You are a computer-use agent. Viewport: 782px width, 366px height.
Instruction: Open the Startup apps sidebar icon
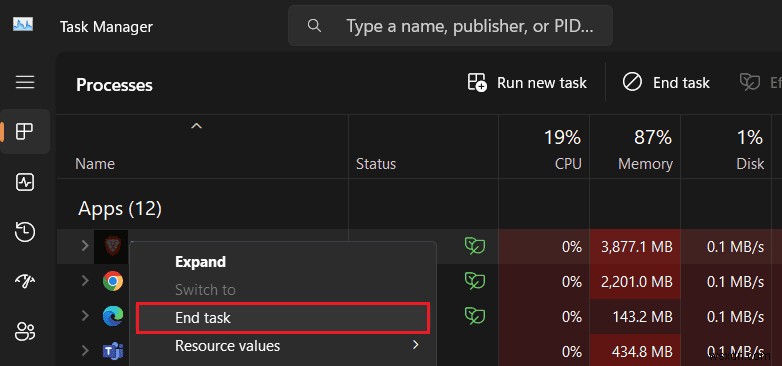(25, 282)
